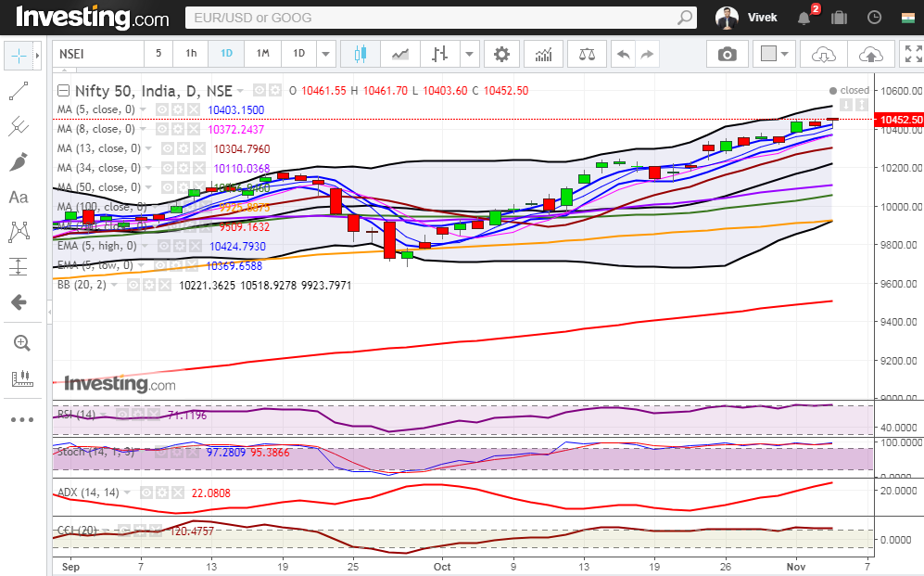Select the crosshair cursor tool

pos(19,56)
